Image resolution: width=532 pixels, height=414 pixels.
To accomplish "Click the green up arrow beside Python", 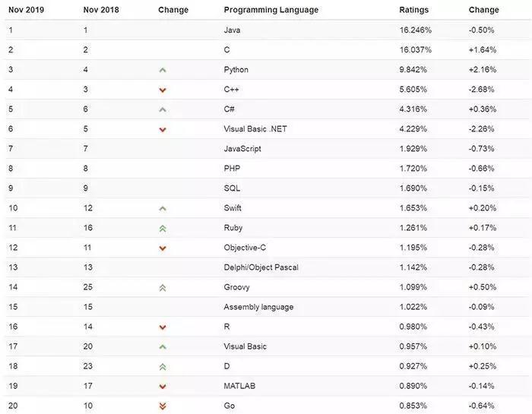I will [163, 70].
